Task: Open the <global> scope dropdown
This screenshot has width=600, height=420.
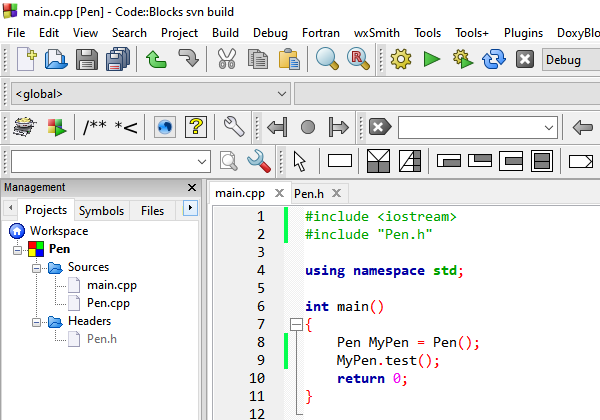Action: 282,94
